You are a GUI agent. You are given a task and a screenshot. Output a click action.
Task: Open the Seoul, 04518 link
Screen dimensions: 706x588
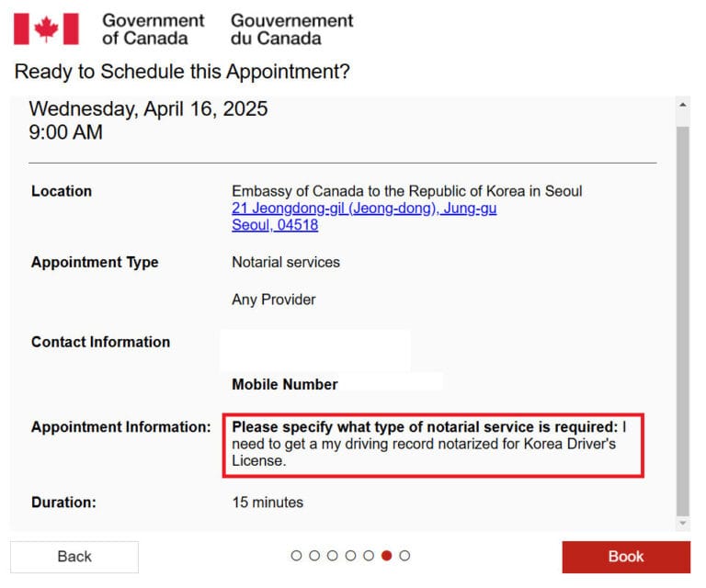click(275, 225)
